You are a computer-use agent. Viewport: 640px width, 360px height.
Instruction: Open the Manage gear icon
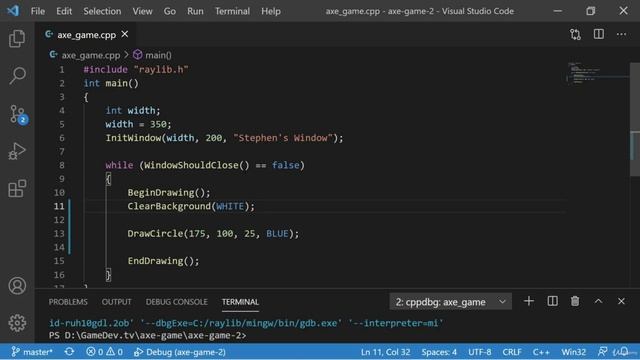tap(17, 323)
